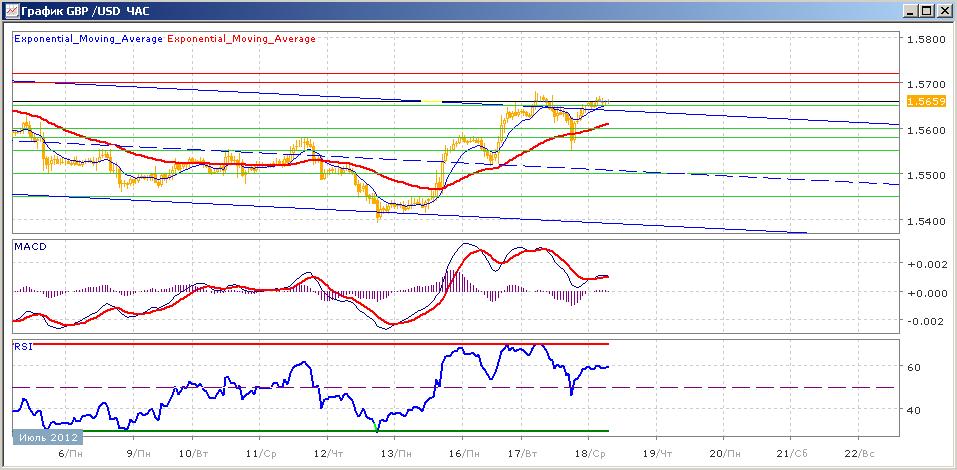
Task: Click the 21/Сб date axis label
Action: pos(792,454)
